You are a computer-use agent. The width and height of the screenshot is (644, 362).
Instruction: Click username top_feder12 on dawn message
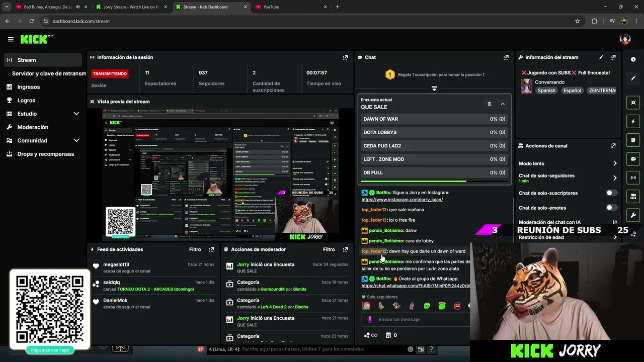click(x=374, y=251)
